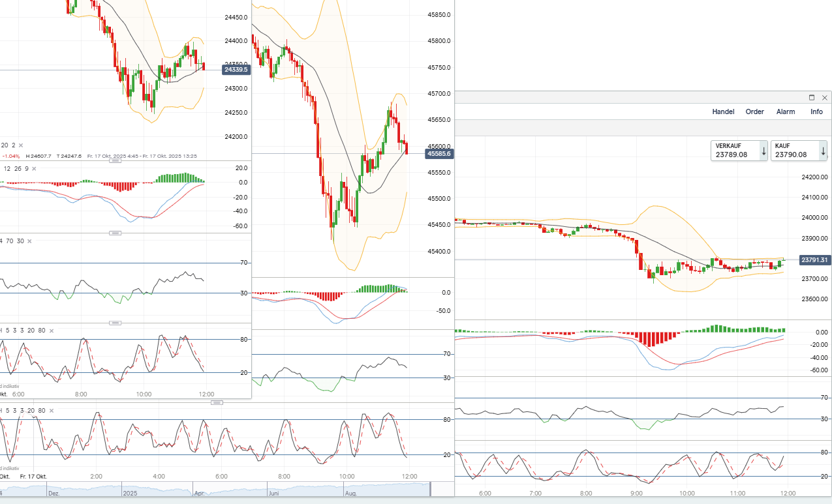The image size is (832, 504).
Task: Grab resize handle above the 70 30 RSI pane
Action: pyautogui.click(x=116, y=233)
